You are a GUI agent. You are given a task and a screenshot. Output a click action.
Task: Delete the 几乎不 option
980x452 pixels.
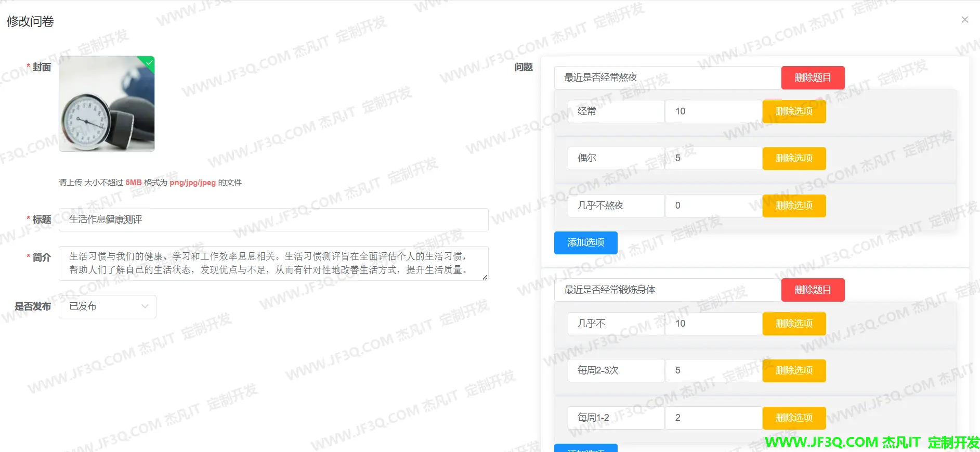coord(793,324)
